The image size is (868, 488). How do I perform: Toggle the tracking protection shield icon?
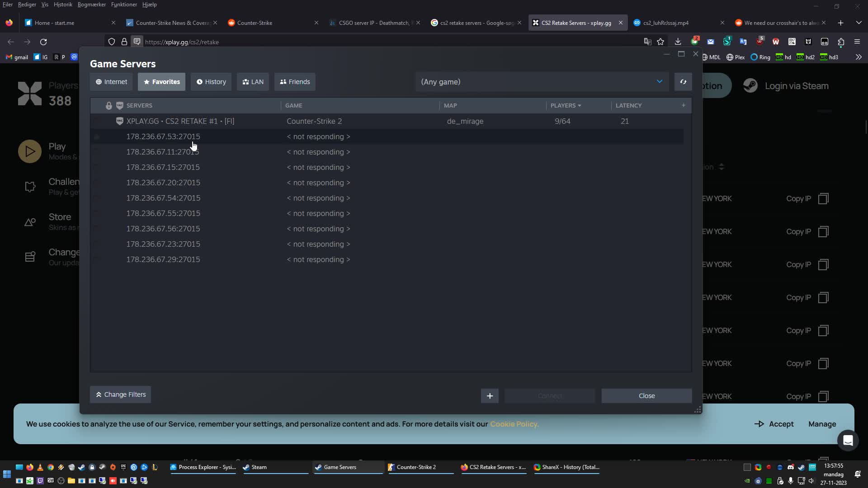click(112, 42)
